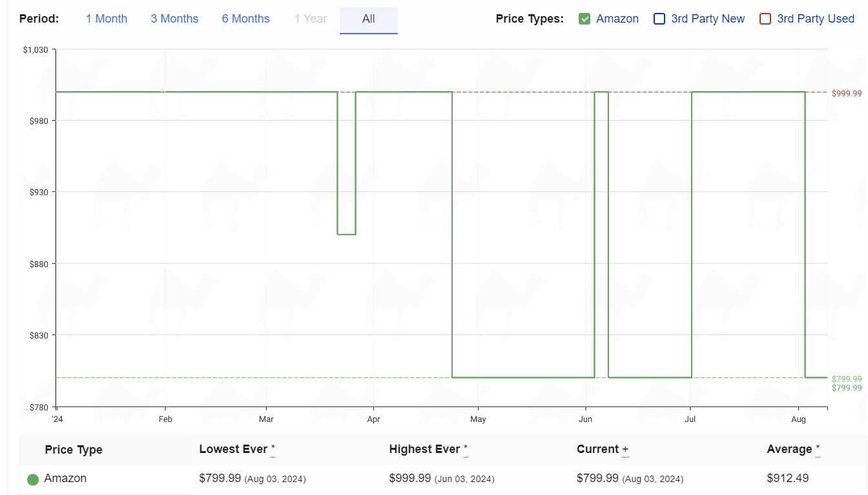Screen dimensions: 868x495
Task: Click the Jun marker on the x-axis
Action: [586, 419]
